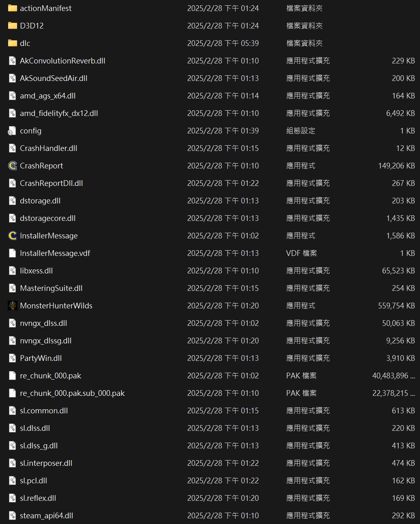Screen dimensions: 420x524
Task: Click the CrashReport application icon
Action: (12, 166)
